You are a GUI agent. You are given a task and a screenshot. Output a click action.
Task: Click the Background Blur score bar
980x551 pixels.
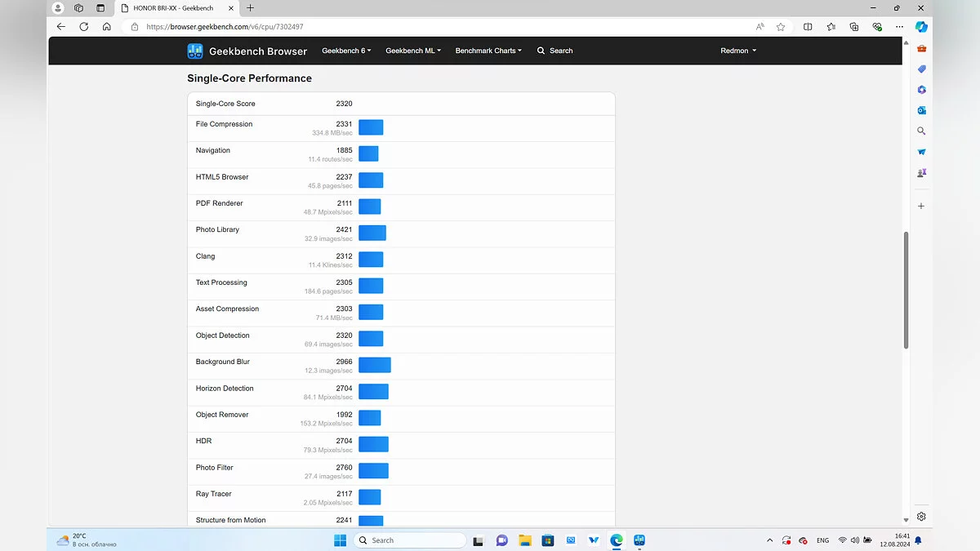(x=375, y=365)
